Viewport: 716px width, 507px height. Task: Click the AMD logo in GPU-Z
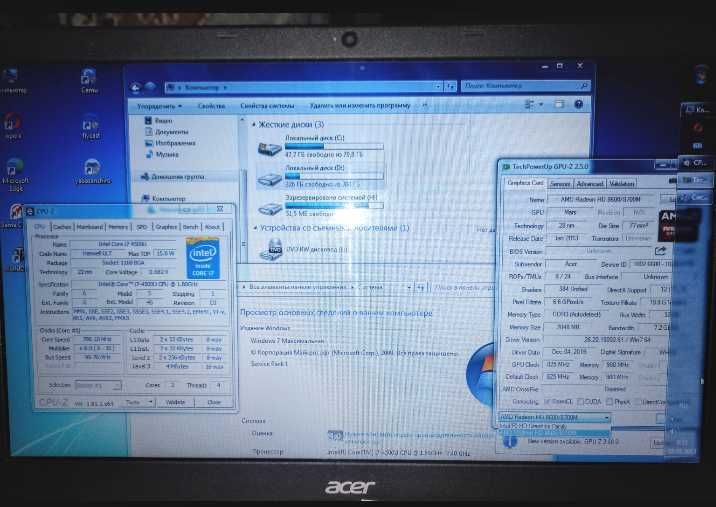679,225
